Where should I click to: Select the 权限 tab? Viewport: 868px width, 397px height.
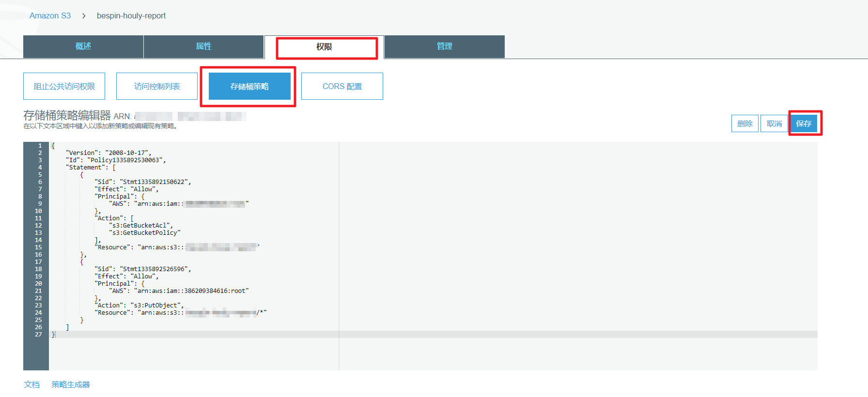point(324,47)
